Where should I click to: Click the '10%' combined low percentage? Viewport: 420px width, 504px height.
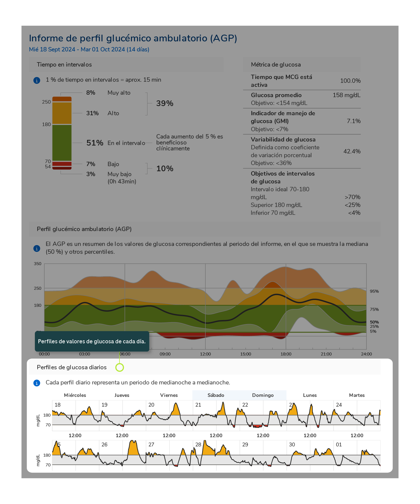click(165, 169)
